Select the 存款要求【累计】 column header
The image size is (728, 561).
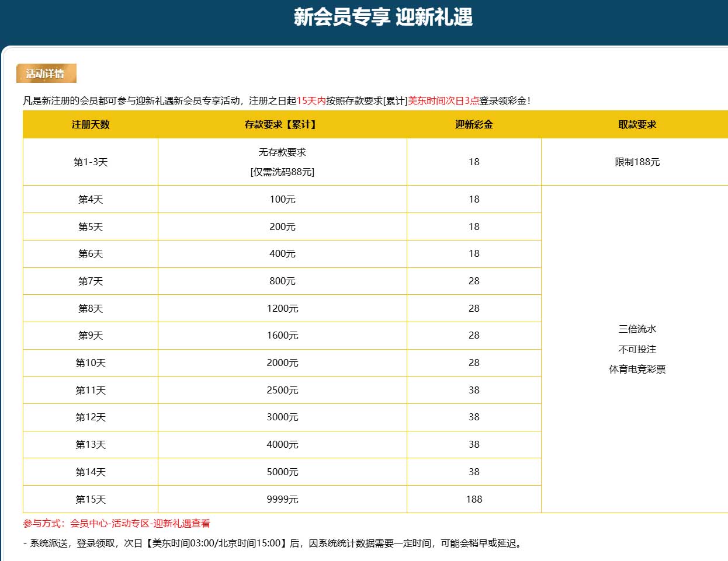(282, 124)
